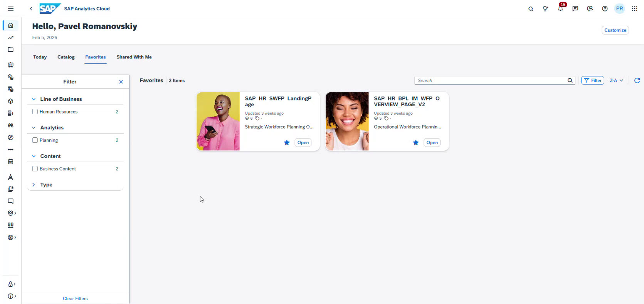Check the Human Resources filter checkbox

tap(35, 112)
